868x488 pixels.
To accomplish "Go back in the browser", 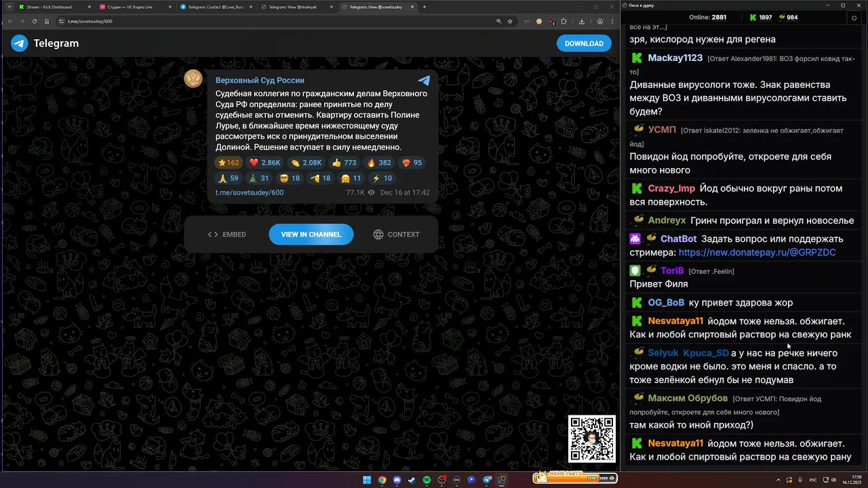I will coord(9,21).
